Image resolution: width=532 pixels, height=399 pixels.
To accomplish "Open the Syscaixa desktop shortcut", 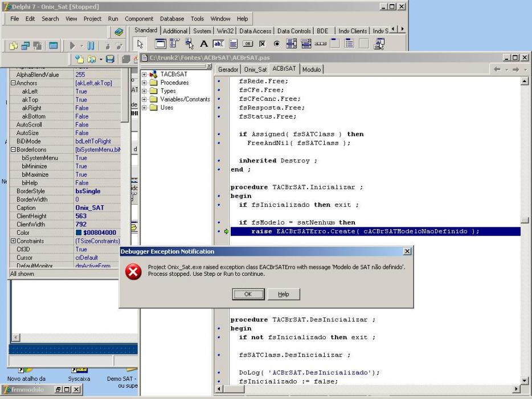I will pos(79,374).
